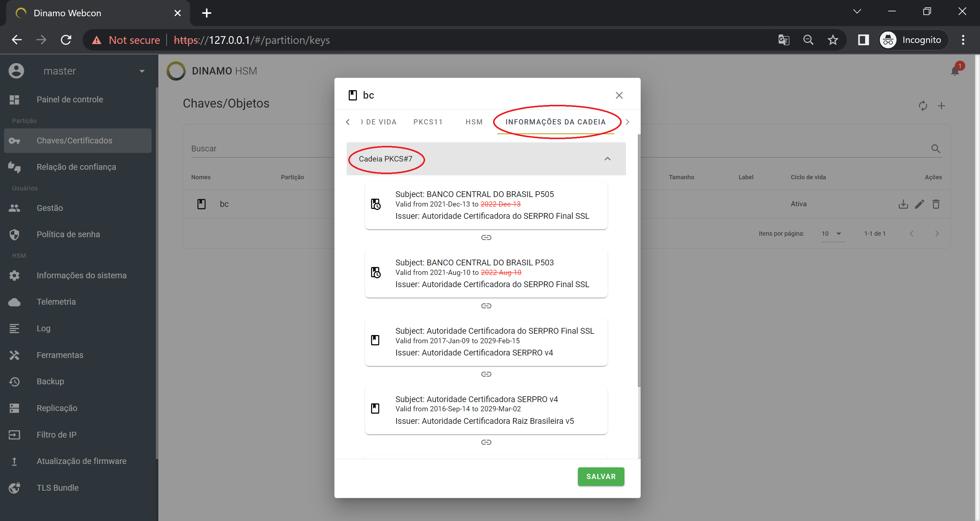This screenshot has height=521, width=980.
Task: Show earlier tabs with the left arrow
Action: click(348, 122)
